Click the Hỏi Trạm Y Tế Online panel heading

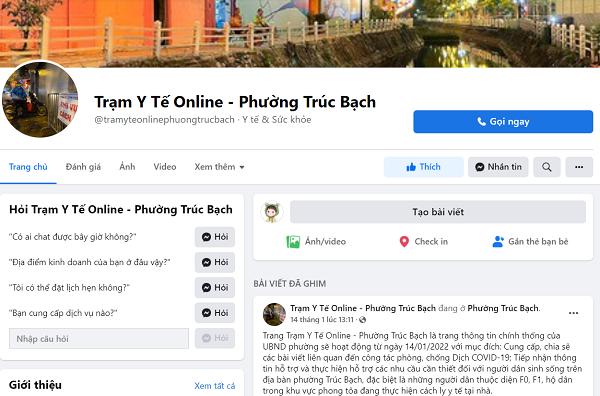121,210
